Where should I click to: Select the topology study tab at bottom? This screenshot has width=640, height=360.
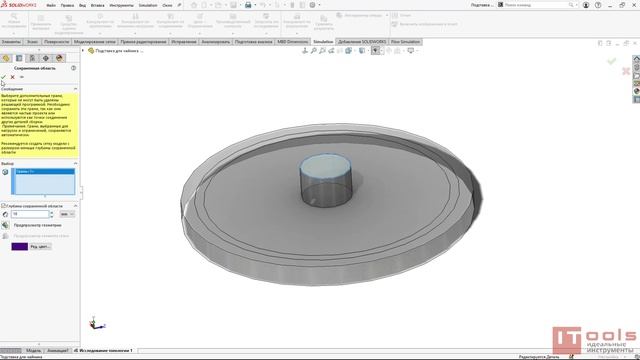103,351
